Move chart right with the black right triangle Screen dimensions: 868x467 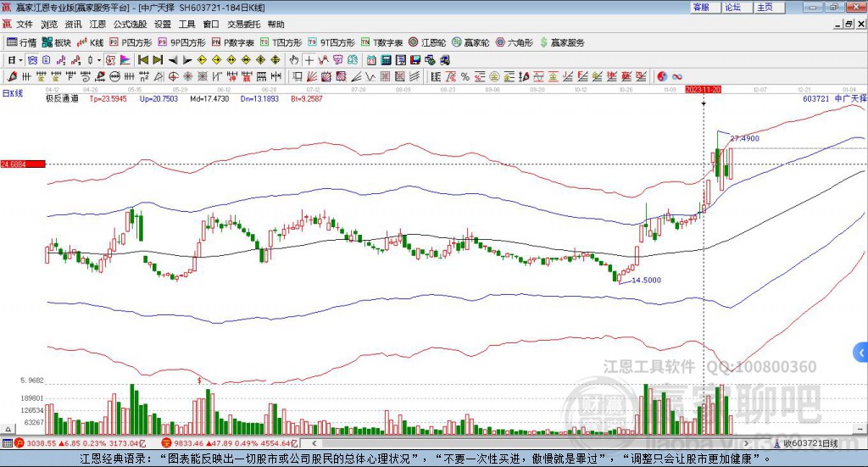pyautogui.click(x=187, y=60)
